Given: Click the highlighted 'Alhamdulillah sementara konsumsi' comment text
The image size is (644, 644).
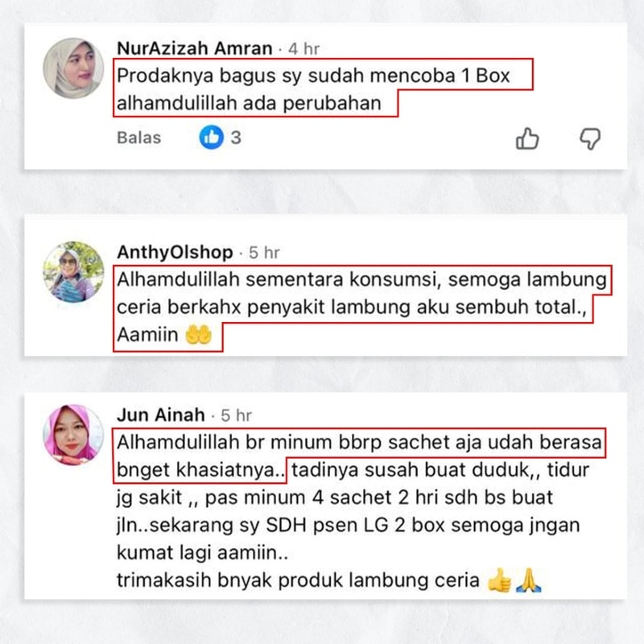Looking at the screenshot, I should [x=277, y=279].
